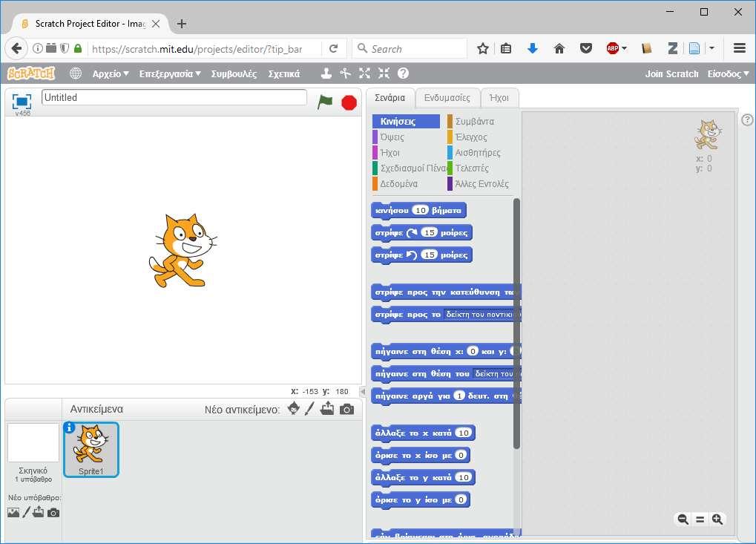Open the language globe menu
The width and height of the screenshot is (756, 544).
[75, 73]
